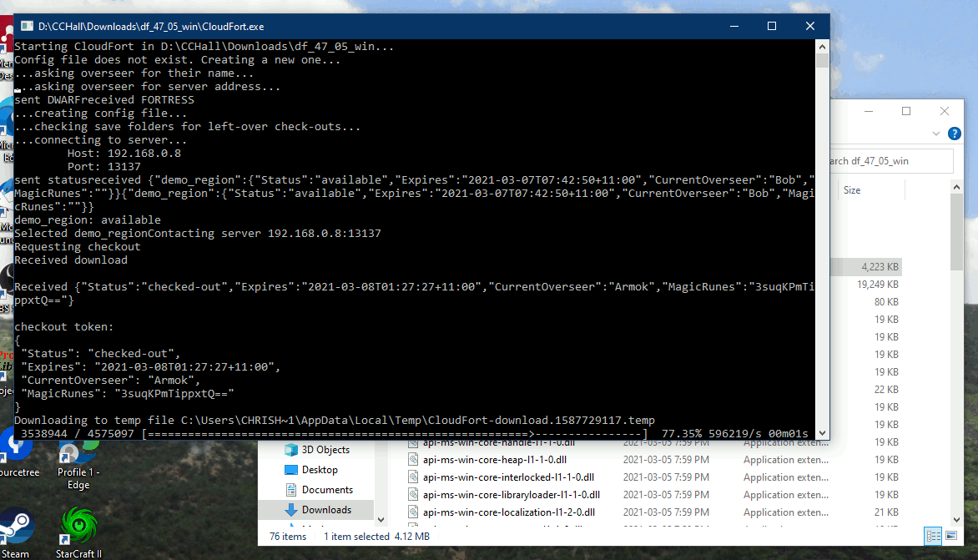Select the Documents folder icon in navigation pane
Image resolution: width=978 pixels, height=560 pixels.
(290, 490)
